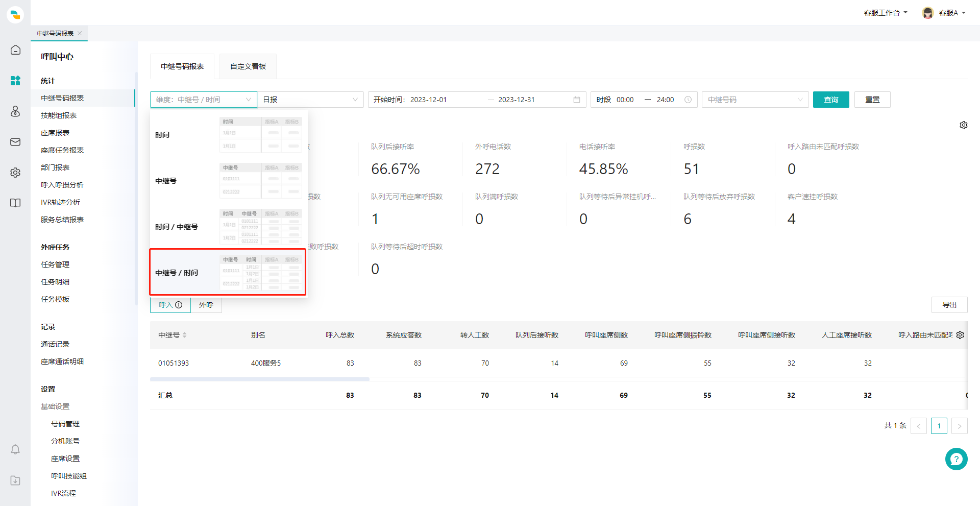Click the clock icon in 时段 field

point(688,100)
